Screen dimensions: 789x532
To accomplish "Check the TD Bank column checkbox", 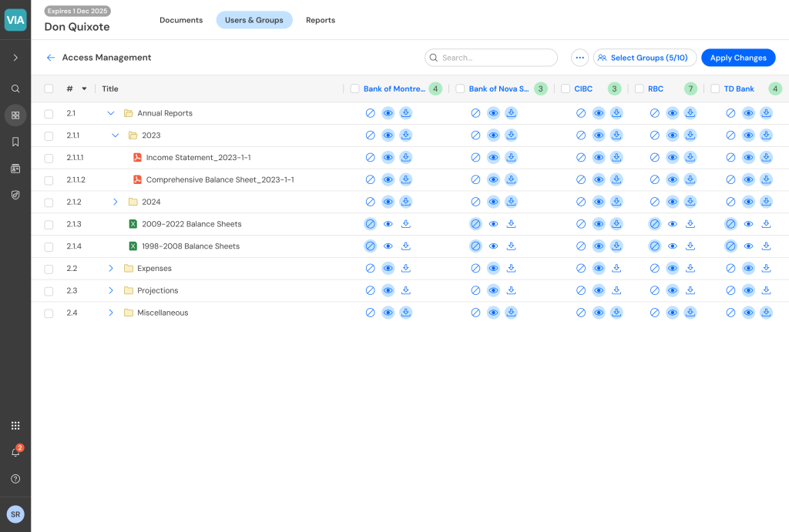I will [x=715, y=89].
